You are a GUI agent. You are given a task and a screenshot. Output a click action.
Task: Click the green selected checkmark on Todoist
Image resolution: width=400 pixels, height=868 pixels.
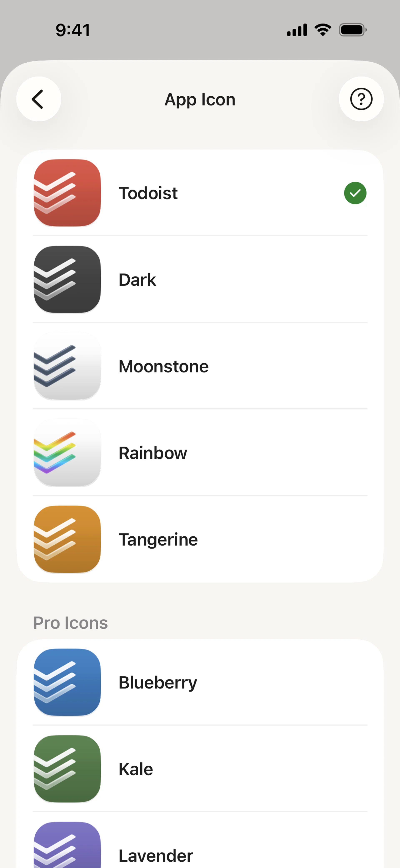(355, 193)
